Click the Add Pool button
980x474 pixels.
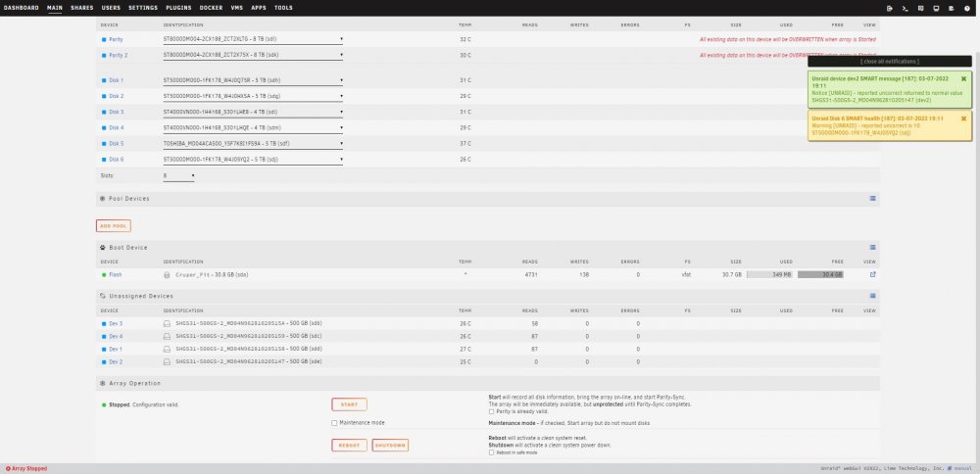click(x=113, y=225)
